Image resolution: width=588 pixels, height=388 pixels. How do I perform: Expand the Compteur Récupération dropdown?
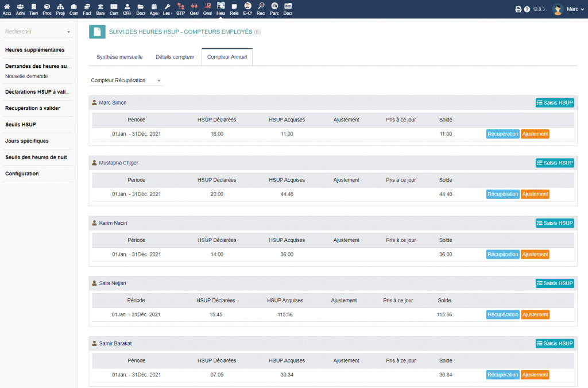[126, 80]
